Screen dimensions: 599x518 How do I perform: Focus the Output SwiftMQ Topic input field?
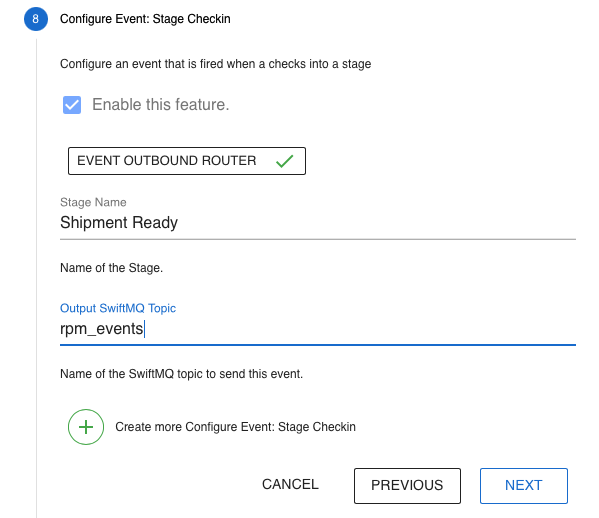318,329
